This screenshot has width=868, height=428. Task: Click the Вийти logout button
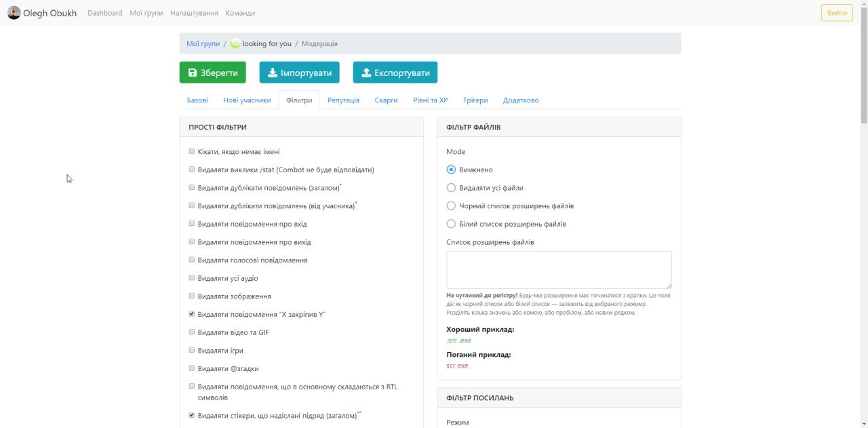click(x=837, y=13)
